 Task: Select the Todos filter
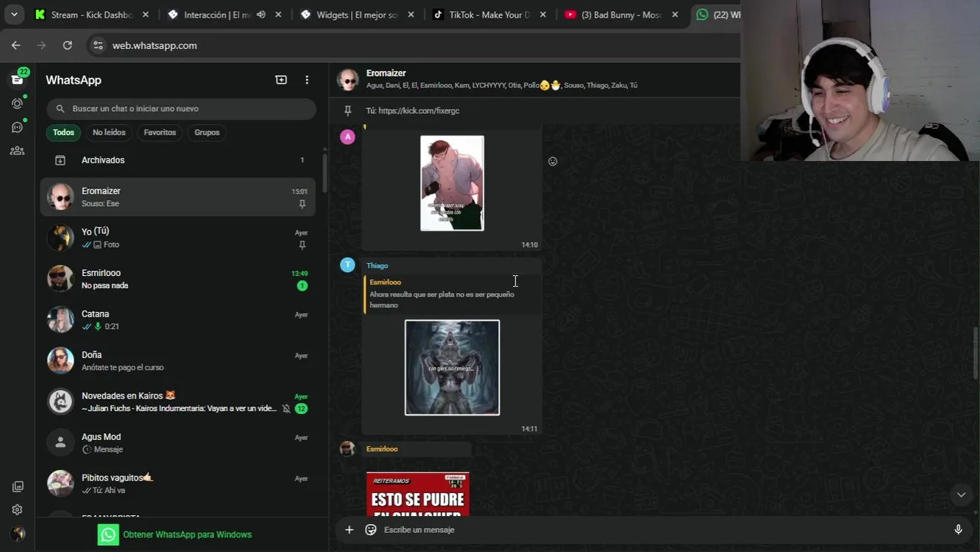[x=64, y=133]
